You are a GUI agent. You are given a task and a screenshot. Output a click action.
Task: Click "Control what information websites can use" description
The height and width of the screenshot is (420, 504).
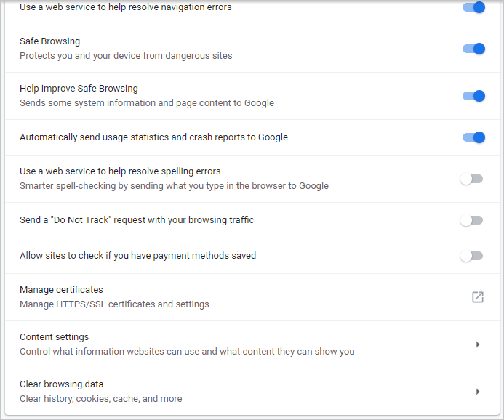pos(187,352)
